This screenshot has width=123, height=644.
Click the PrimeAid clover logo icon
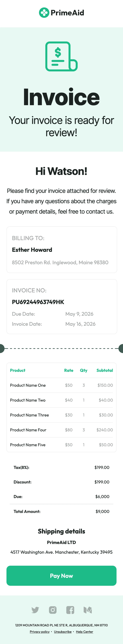(x=44, y=12)
